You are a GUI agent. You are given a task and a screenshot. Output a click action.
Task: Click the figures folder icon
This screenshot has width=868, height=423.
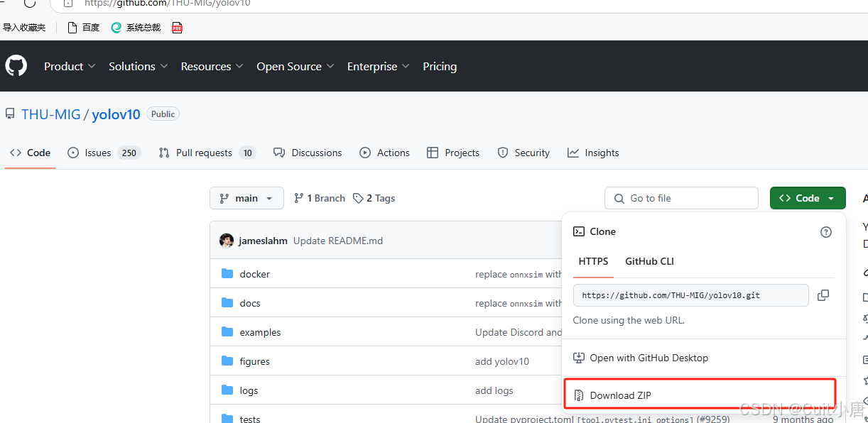[227, 361]
